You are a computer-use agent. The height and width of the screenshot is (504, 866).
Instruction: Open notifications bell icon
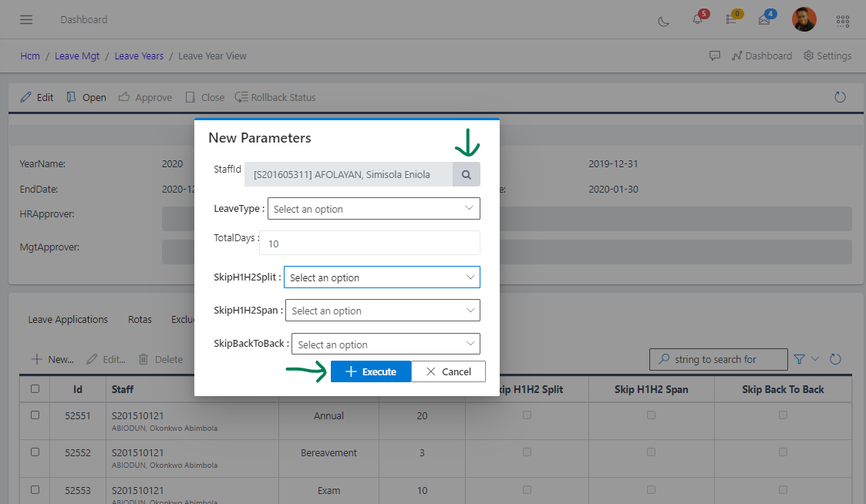click(697, 20)
